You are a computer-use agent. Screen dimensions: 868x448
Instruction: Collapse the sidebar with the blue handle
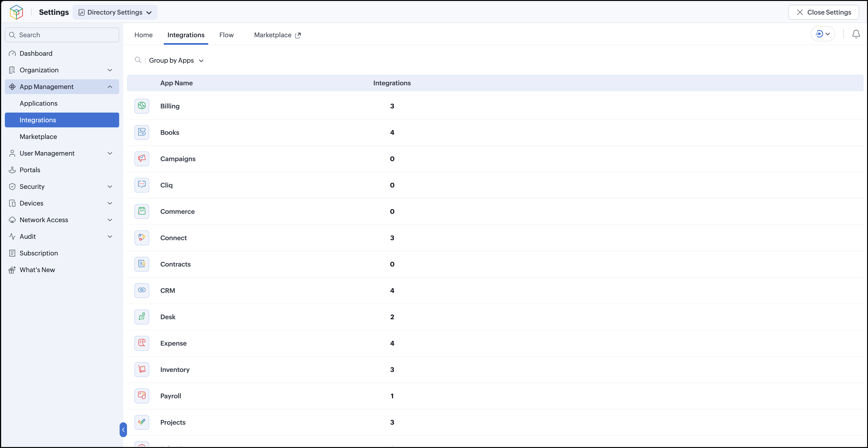123,430
